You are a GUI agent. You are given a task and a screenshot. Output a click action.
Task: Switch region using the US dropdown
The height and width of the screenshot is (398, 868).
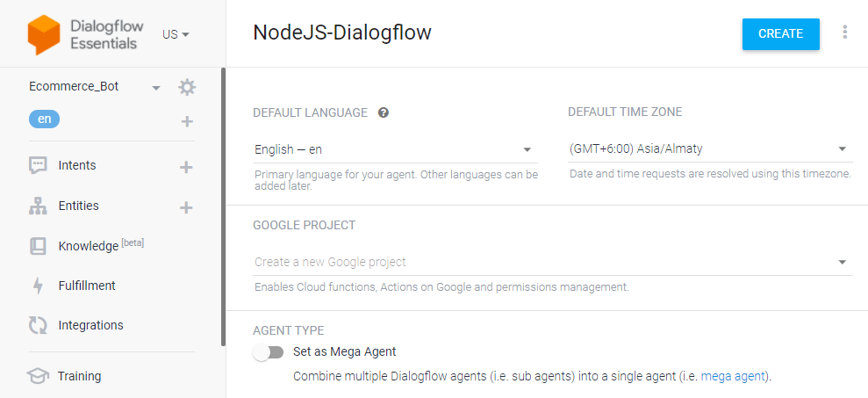176,34
